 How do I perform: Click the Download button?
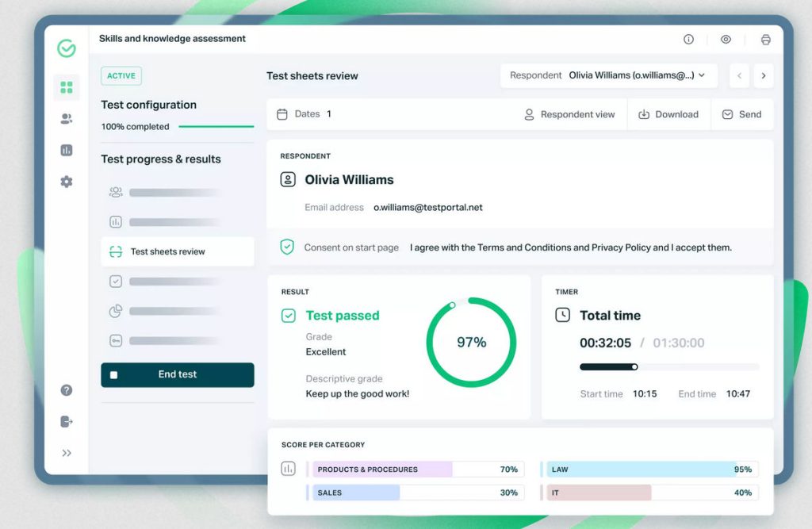tap(668, 114)
